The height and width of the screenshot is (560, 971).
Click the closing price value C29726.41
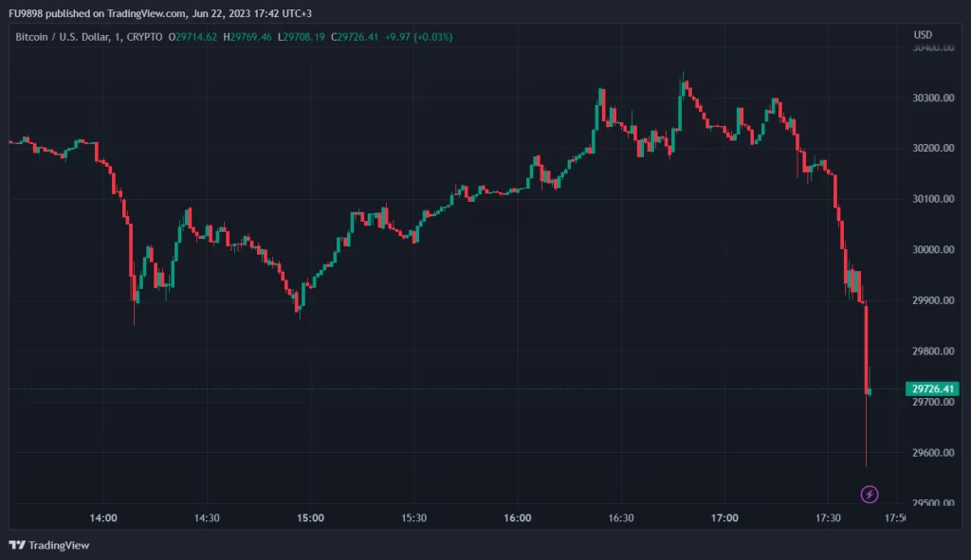coord(356,37)
